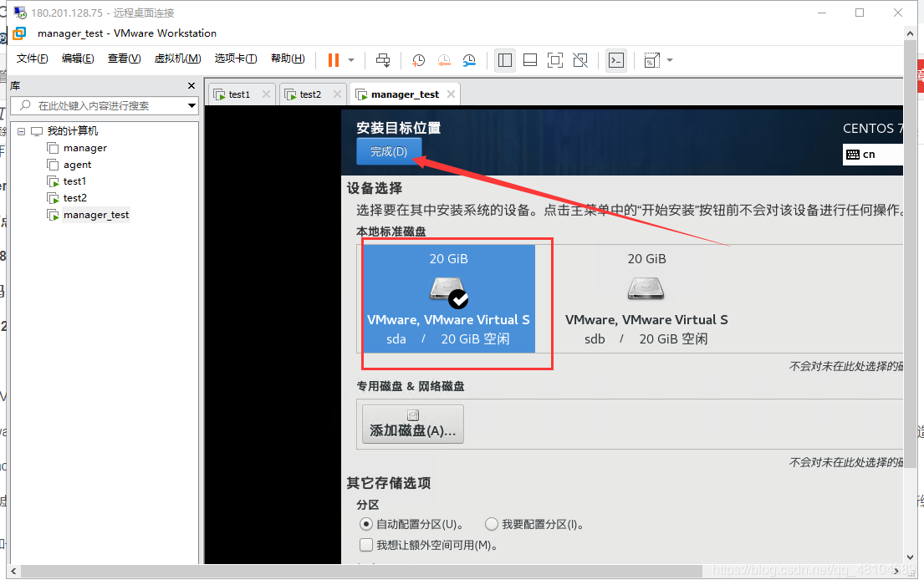924x585 pixels.
Task: Select the sdb 20 GiB disk
Action: click(646, 298)
